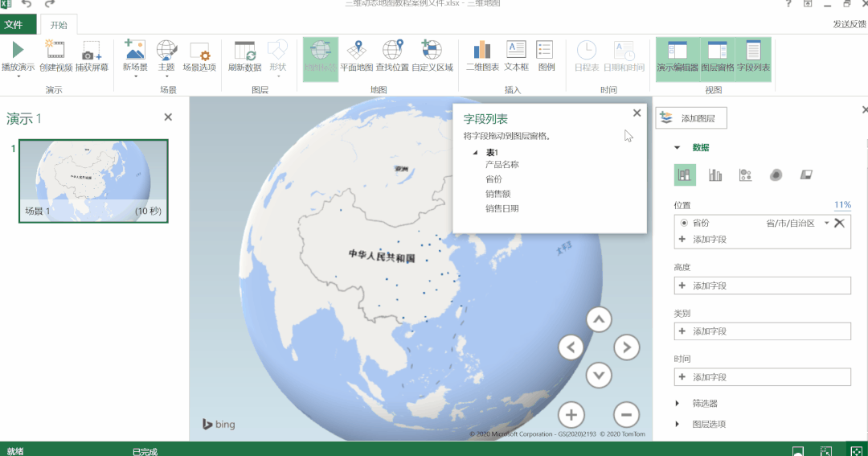Image resolution: width=868 pixels, height=456 pixels.
Task: Select the 销售额 field
Action: click(497, 194)
